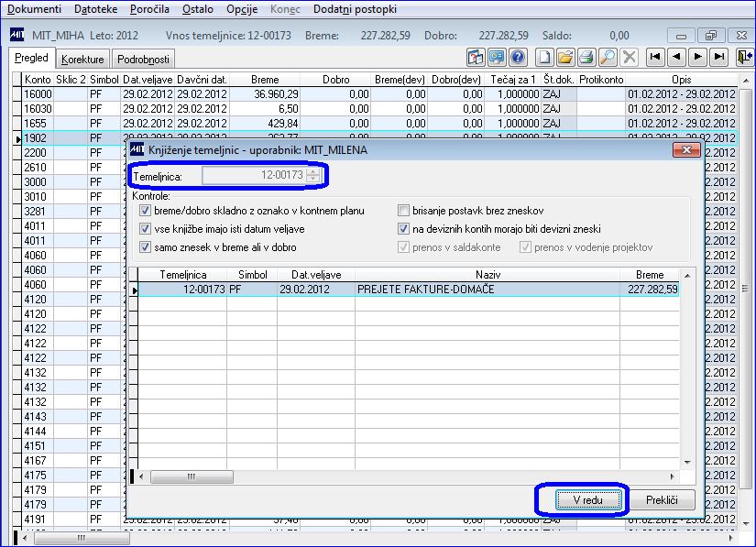Toggle na deviznih kontih devizni zneski checkbox

click(403, 229)
